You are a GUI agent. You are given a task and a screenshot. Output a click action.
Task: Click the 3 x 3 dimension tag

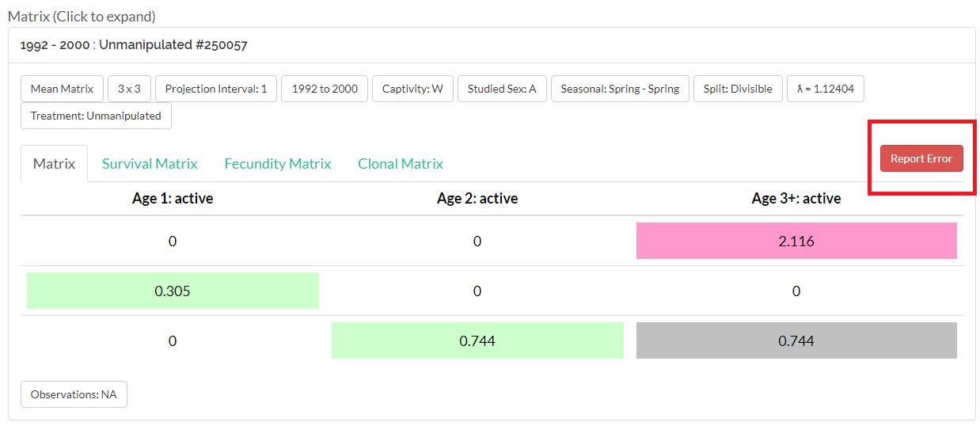tap(129, 89)
